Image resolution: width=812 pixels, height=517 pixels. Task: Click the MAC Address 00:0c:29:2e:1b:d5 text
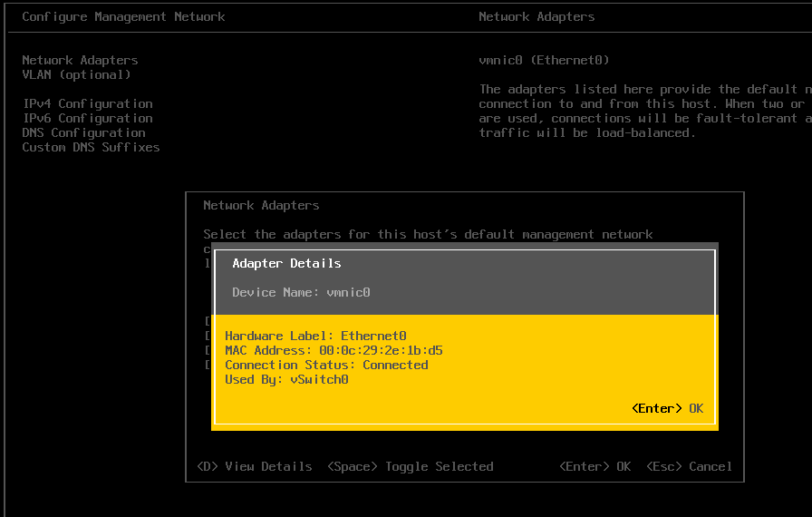[333, 350]
